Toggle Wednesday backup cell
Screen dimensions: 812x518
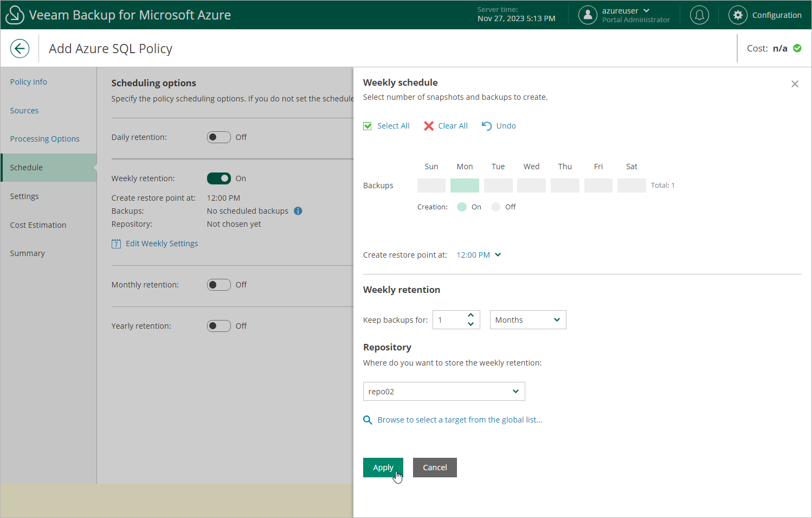(x=531, y=186)
